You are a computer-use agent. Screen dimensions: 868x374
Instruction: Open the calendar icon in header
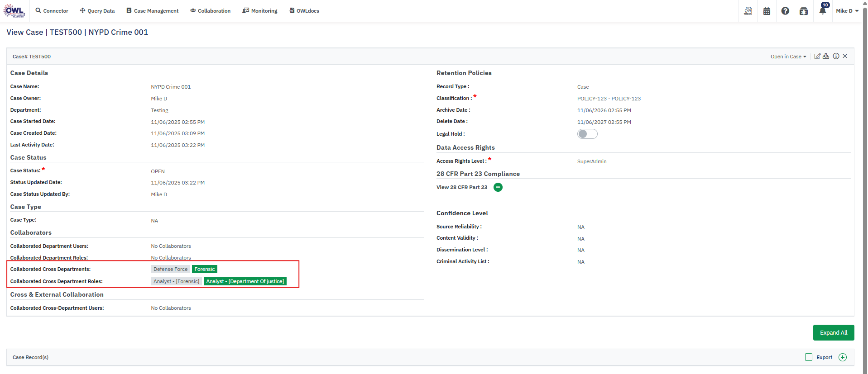767,11
